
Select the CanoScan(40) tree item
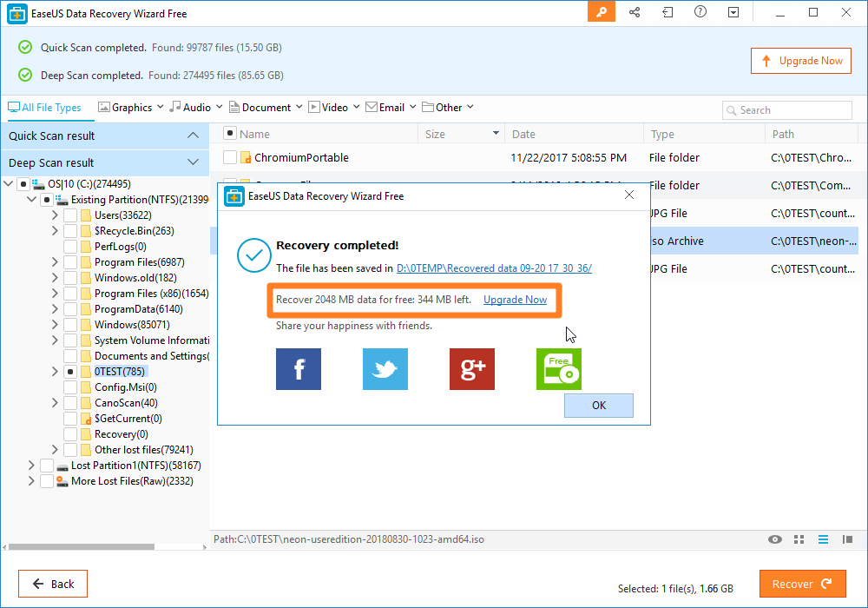(x=126, y=403)
